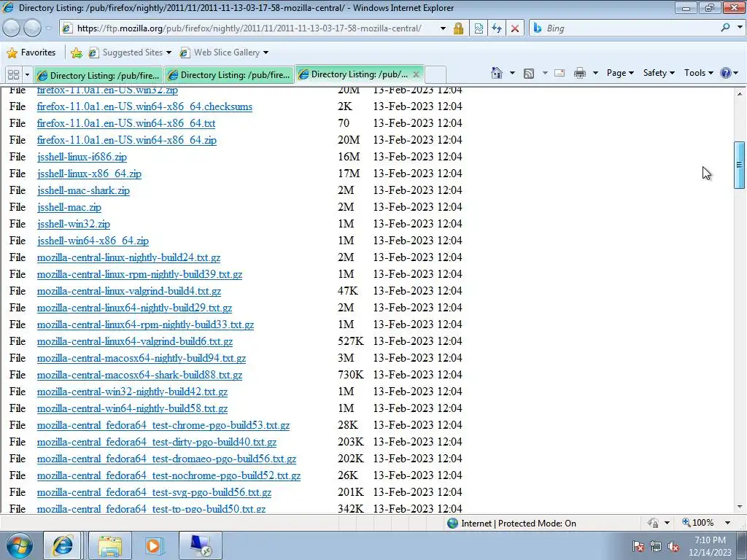Open mozilla-central_fedora64_test-dromaeo-pgo-build56.txt.gz link

tap(167, 459)
